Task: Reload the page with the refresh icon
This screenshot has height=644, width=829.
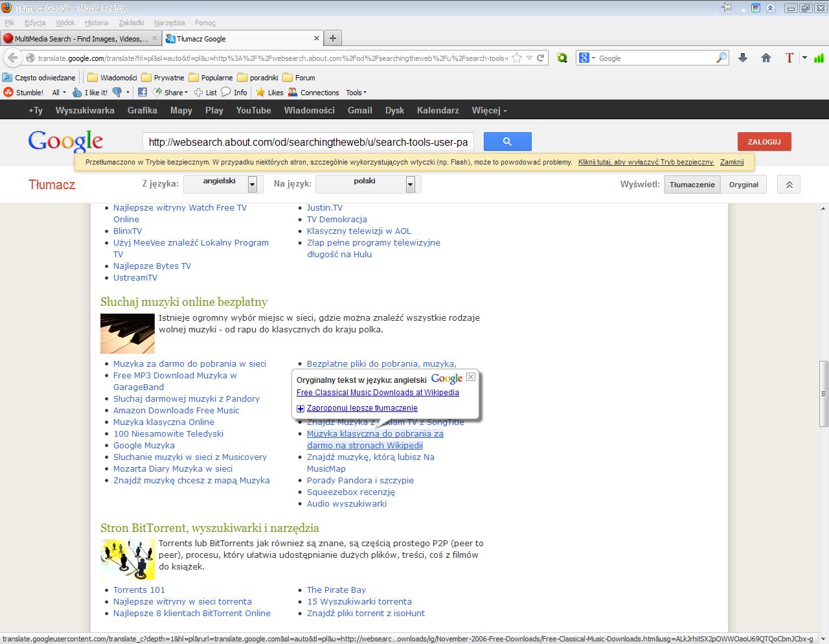Action: [540, 58]
